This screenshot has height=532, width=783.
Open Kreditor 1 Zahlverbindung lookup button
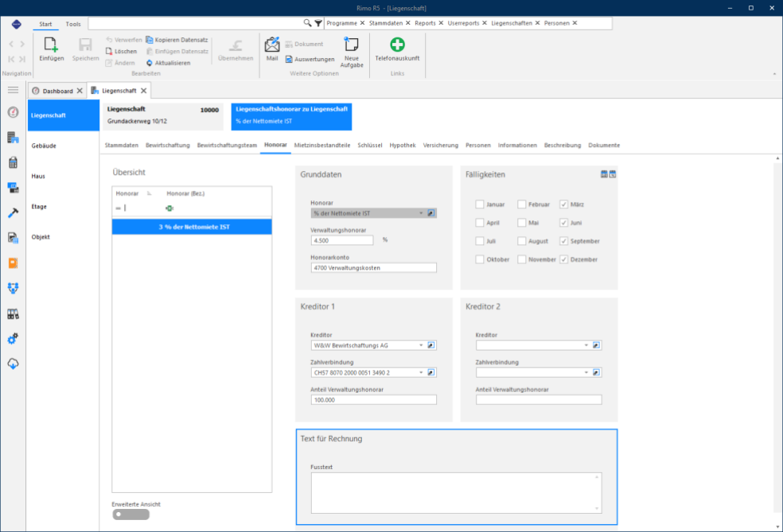pos(431,372)
